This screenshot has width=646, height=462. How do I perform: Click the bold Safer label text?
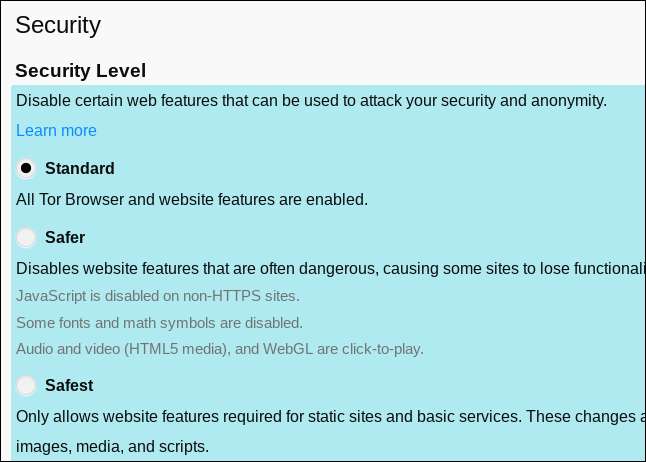coord(65,238)
